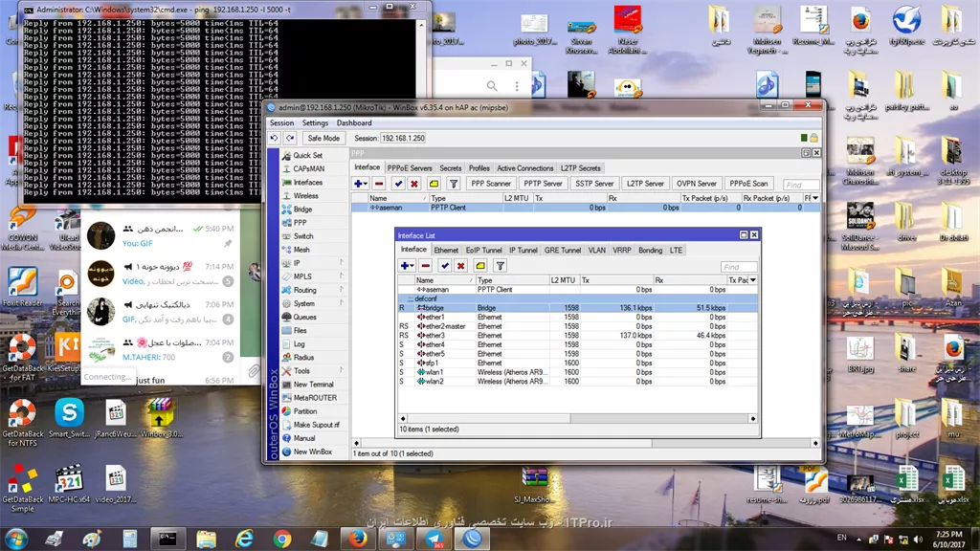The width and height of the screenshot is (980, 551).
Task: Open the Session menu
Action: tap(281, 123)
